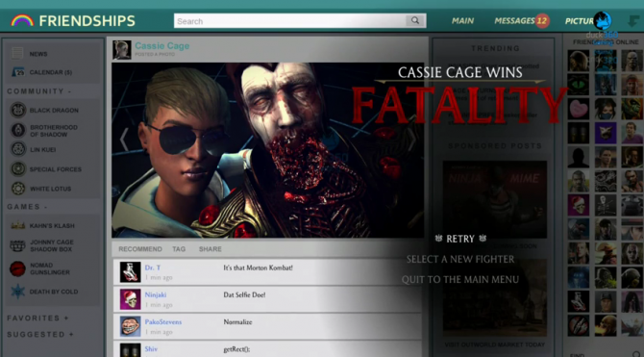
Task: Click TAG under the photo
Action: tap(179, 249)
